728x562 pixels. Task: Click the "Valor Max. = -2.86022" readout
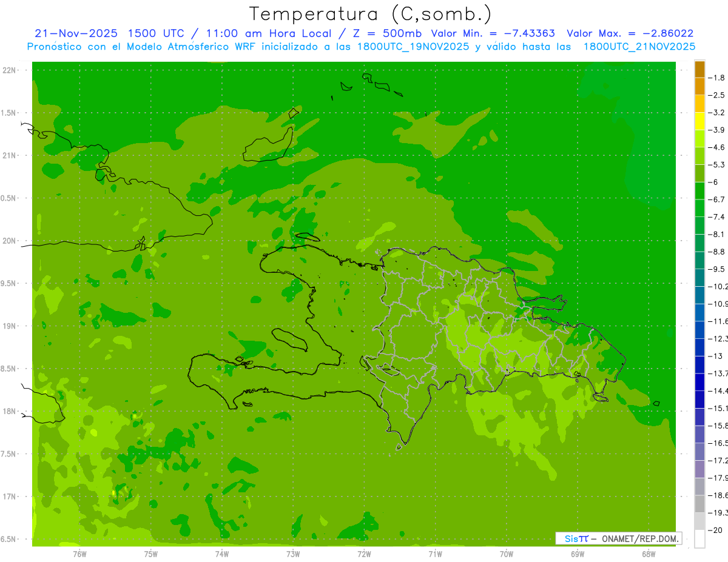[630, 33]
